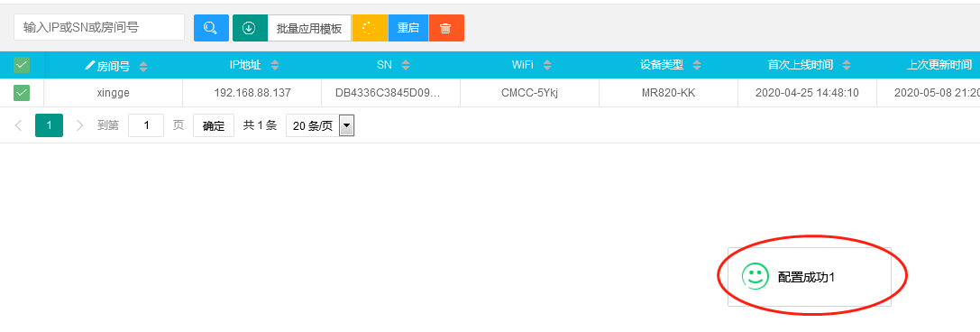Click the yellow loading spinner button
Image resolution: width=980 pixels, height=332 pixels.
(x=370, y=28)
